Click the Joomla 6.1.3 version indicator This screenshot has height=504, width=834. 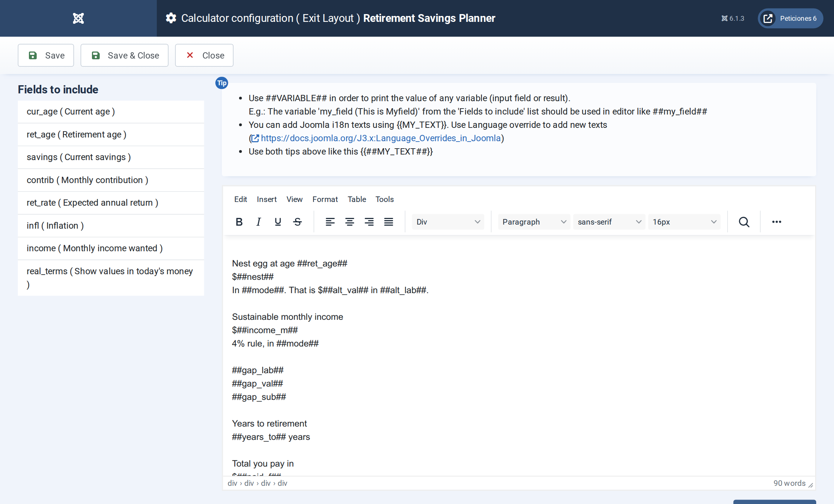(732, 18)
